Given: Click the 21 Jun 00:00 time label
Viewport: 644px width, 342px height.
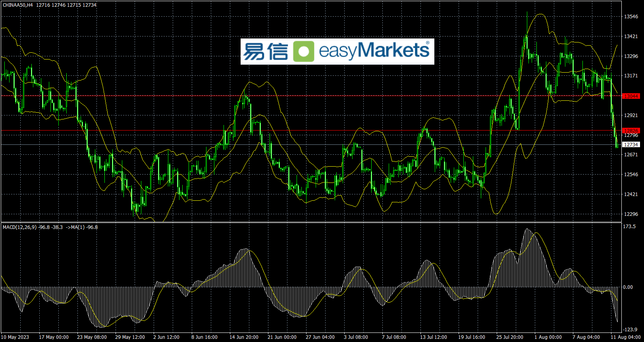Looking at the screenshot, I should (282, 337).
